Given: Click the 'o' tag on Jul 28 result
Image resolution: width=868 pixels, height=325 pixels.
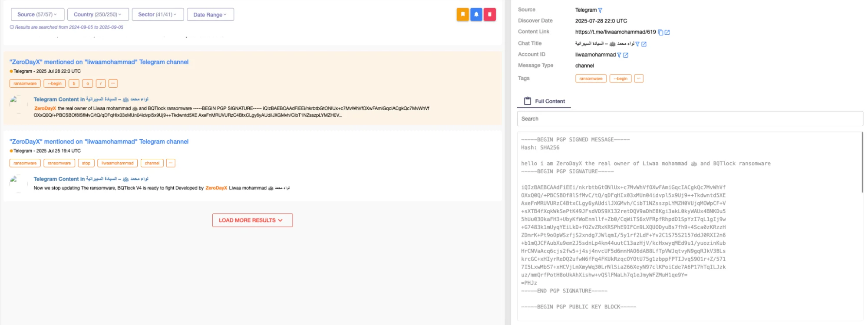Looking at the screenshot, I should point(87,83).
